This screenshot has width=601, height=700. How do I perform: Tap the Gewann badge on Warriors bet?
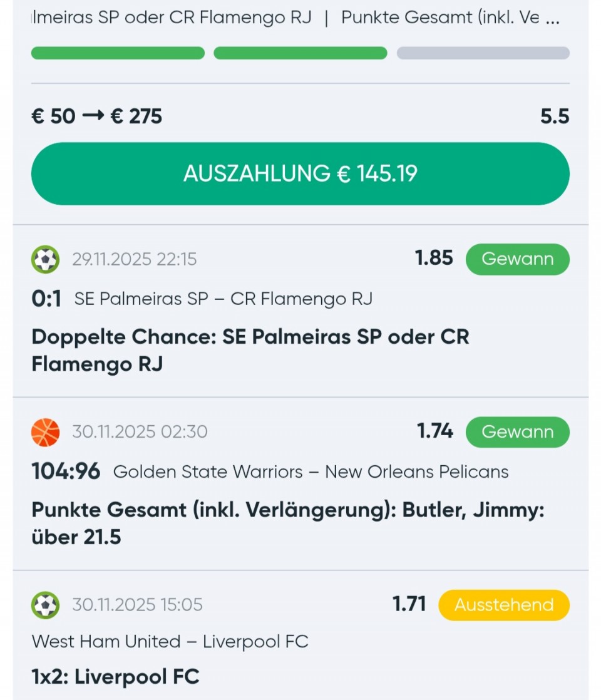(x=517, y=432)
